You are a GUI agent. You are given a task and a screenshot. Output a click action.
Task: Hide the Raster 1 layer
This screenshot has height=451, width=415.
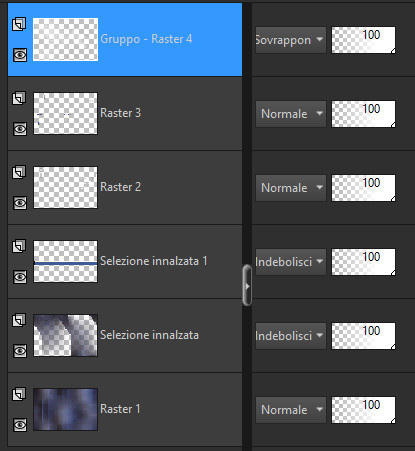pos(20,425)
